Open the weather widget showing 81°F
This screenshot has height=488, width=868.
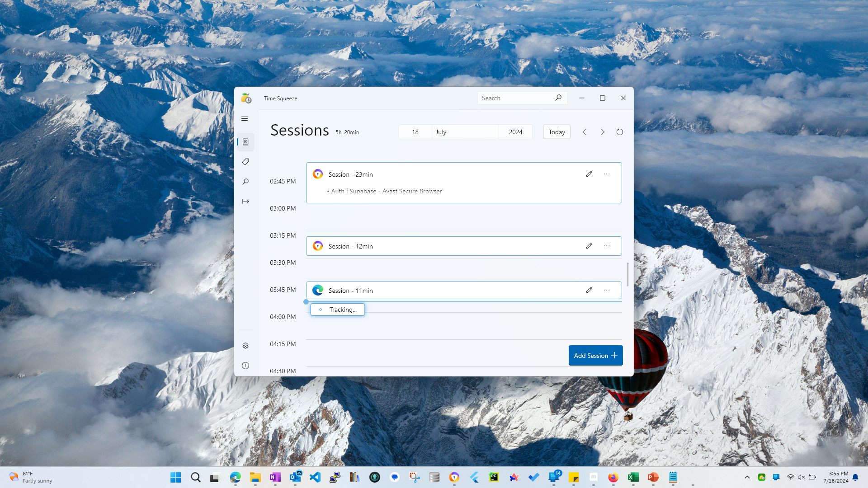[x=31, y=477]
